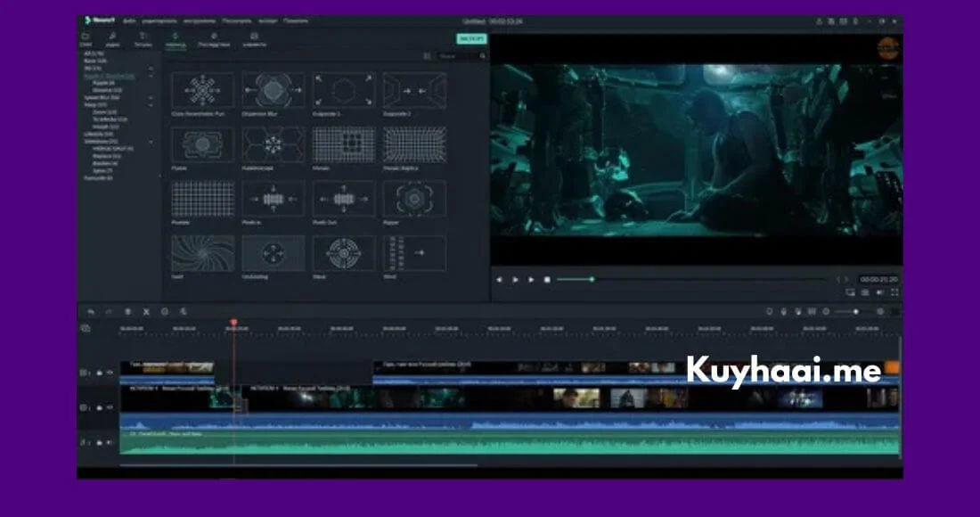Open the Elements tab, last of the tab row

(255, 40)
